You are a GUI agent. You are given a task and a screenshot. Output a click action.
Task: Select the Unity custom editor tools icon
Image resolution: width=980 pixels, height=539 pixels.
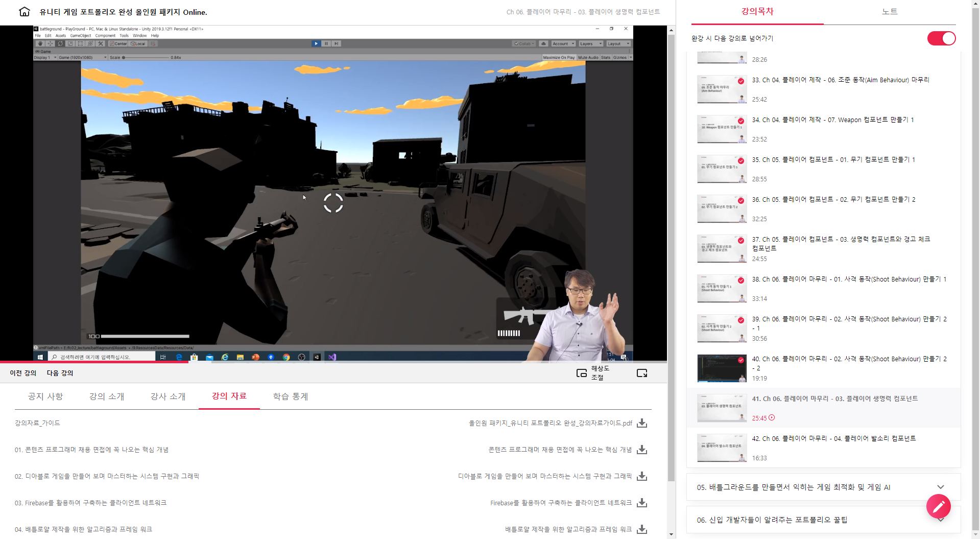[101, 43]
